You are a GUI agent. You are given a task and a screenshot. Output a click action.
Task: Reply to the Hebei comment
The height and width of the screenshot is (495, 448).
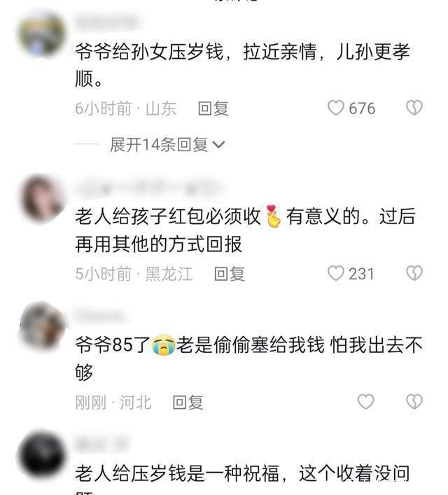pyautogui.click(x=188, y=403)
